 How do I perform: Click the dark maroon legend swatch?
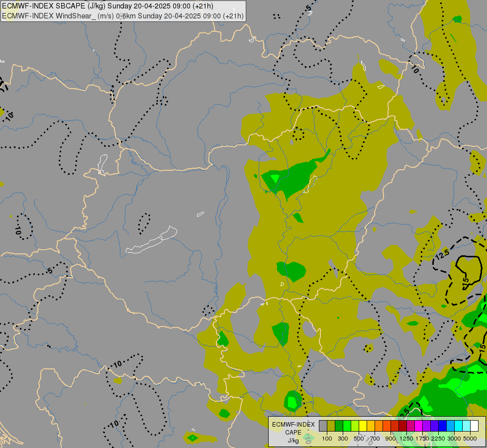[403, 426]
